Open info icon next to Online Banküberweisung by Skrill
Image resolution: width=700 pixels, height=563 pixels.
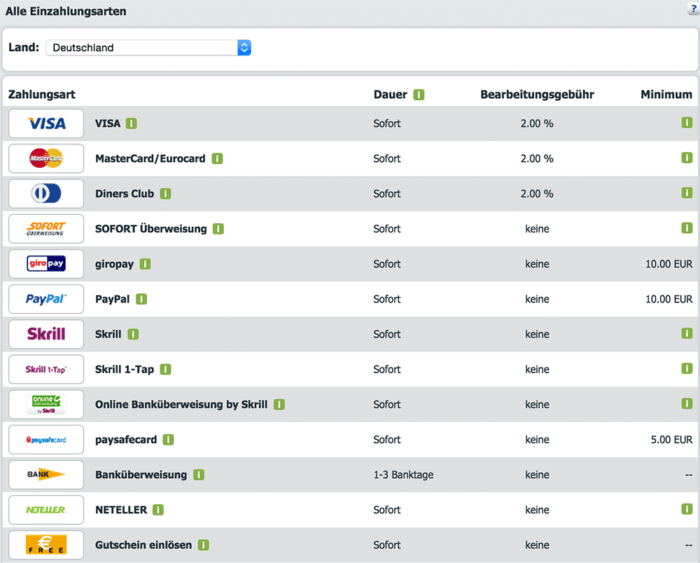(x=279, y=405)
